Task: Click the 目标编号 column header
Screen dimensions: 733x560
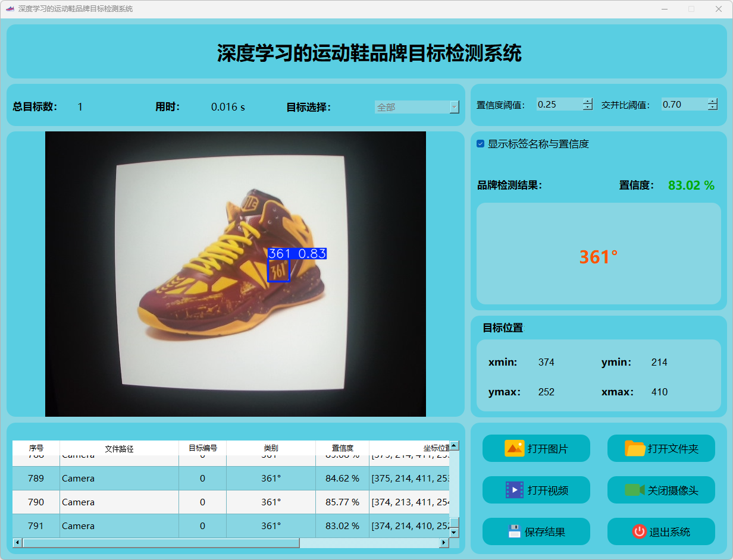Action: click(202, 448)
